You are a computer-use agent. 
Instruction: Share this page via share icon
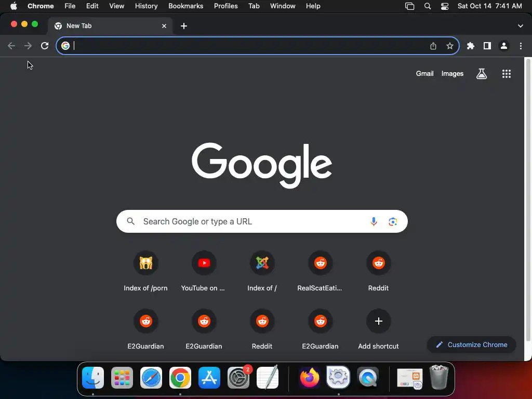(x=433, y=46)
